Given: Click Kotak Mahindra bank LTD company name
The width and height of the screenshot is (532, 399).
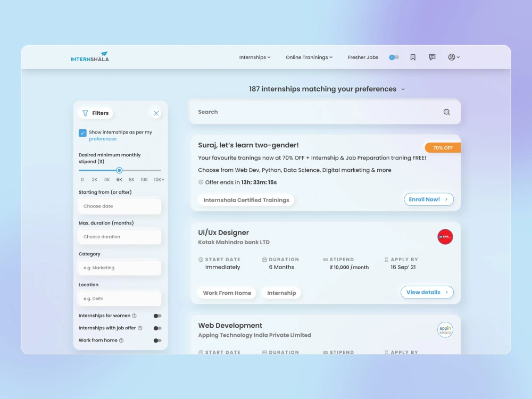Looking at the screenshot, I should coord(234,242).
